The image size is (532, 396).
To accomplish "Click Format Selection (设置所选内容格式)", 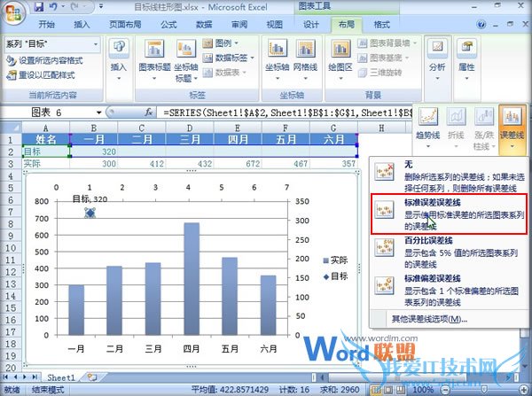I will pyautogui.click(x=45, y=61).
